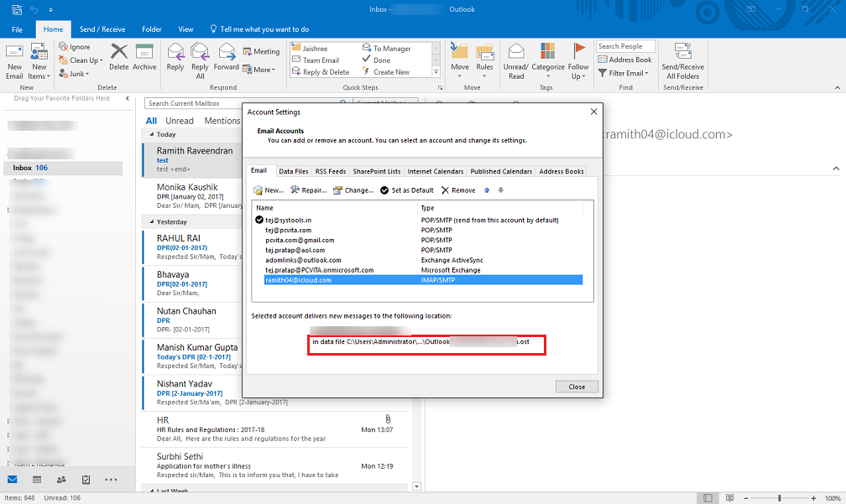The image size is (846, 504).
Task: Open the SharePoint Lists tab
Action: point(377,171)
